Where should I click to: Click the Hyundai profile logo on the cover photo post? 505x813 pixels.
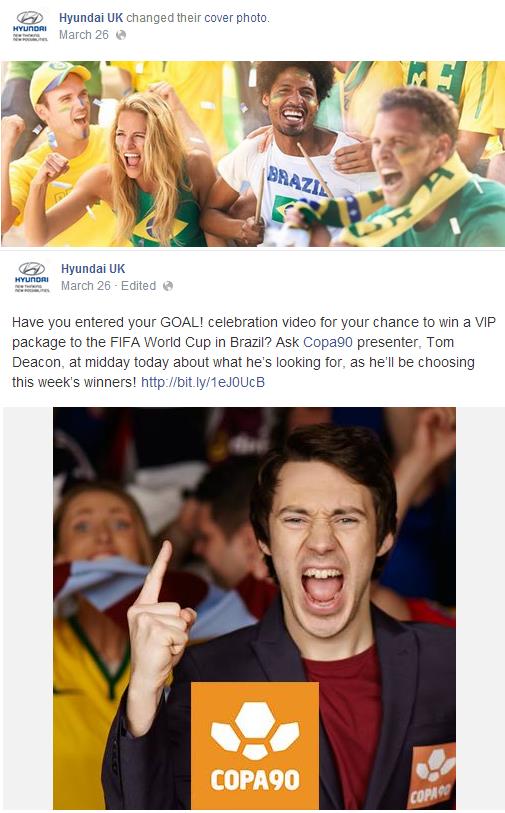(x=30, y=26)
